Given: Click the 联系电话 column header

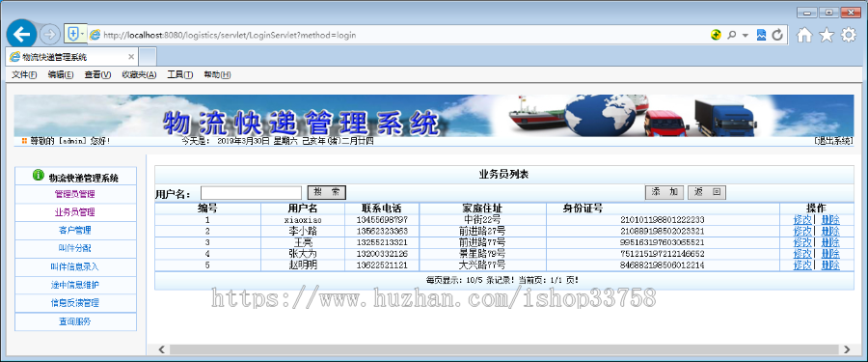Looking at the screenshot, I should pyautogui.click(x=382, y=209).
